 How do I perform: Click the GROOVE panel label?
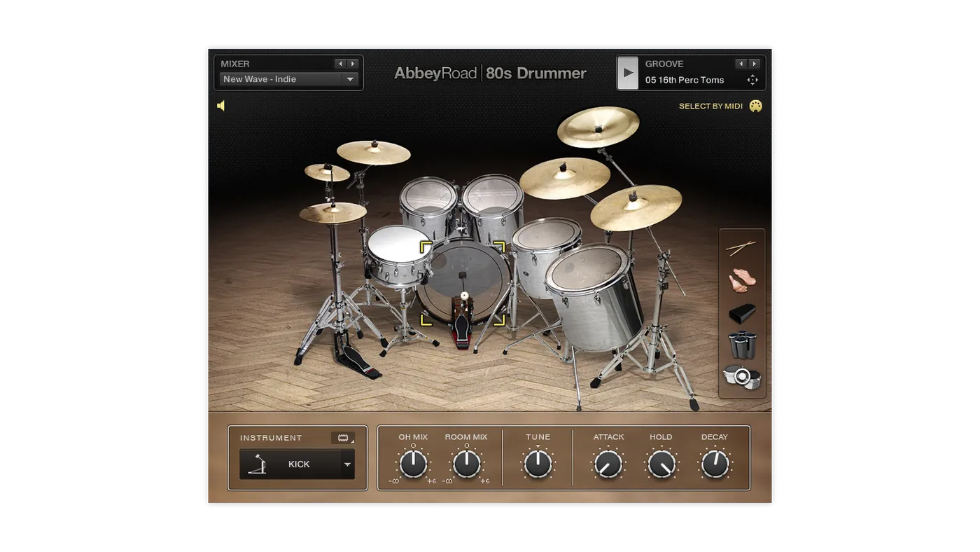point(664,64)
